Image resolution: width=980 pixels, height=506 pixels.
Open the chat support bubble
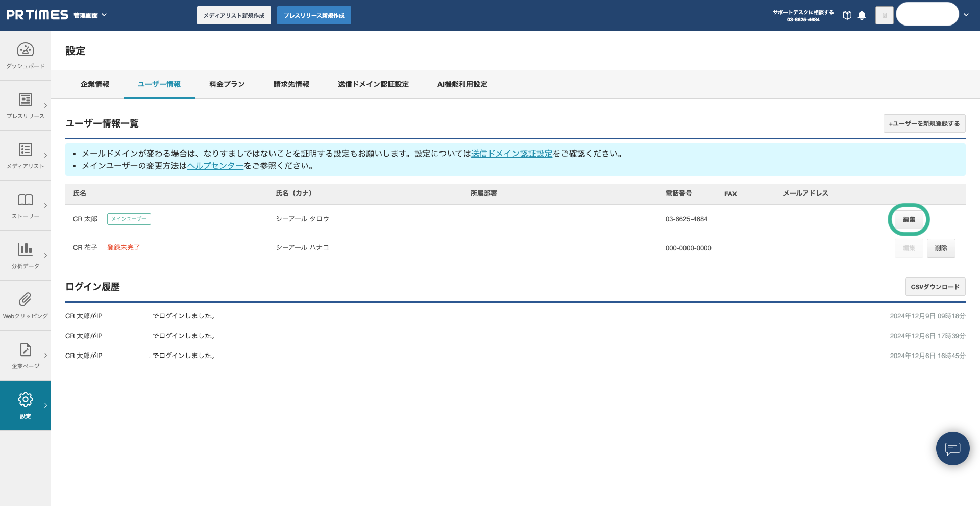[952, 448]
